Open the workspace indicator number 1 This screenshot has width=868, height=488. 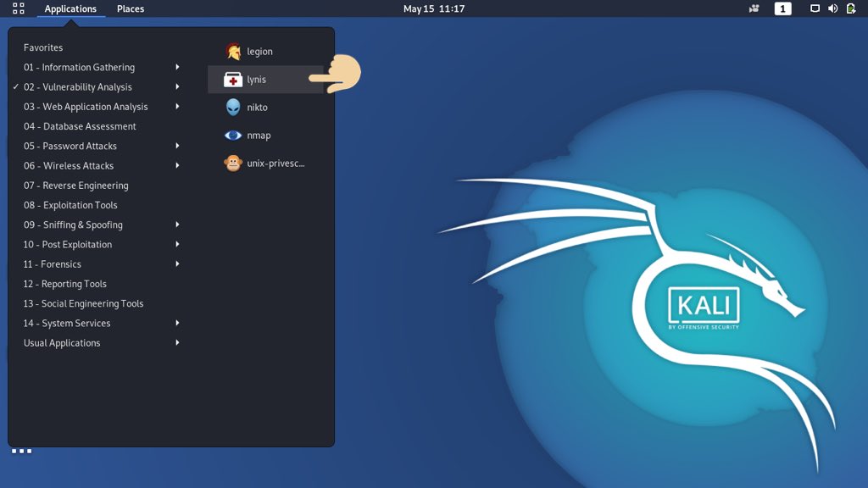pyautogui.click(x=782, y=8)
